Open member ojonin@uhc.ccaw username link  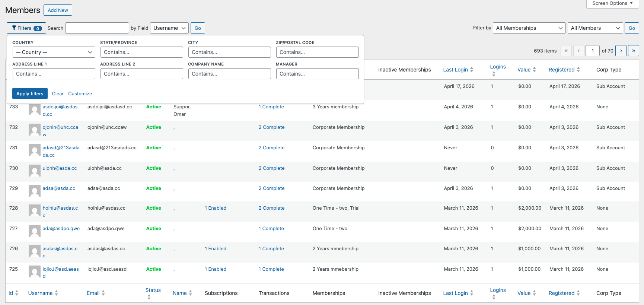pyautogui.click(x=60, y=131)
